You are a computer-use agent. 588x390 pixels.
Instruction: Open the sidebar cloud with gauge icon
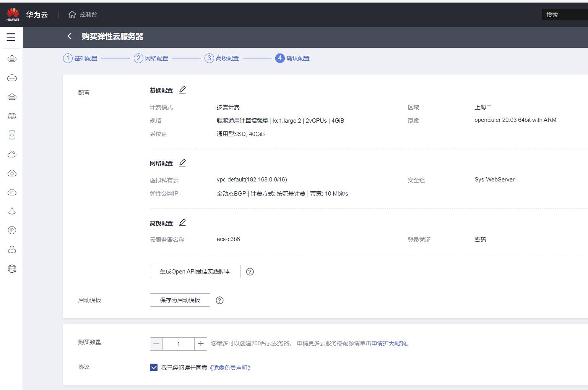click(12, 192)
